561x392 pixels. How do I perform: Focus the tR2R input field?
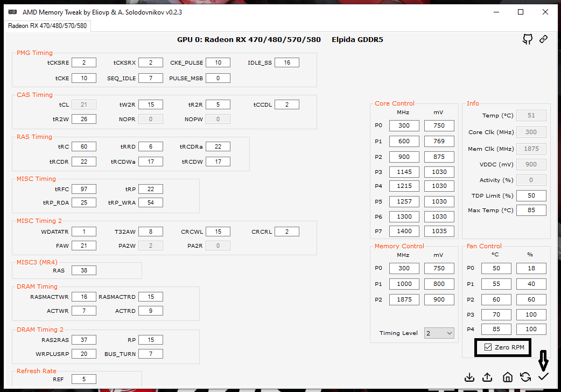click(218, 104)
